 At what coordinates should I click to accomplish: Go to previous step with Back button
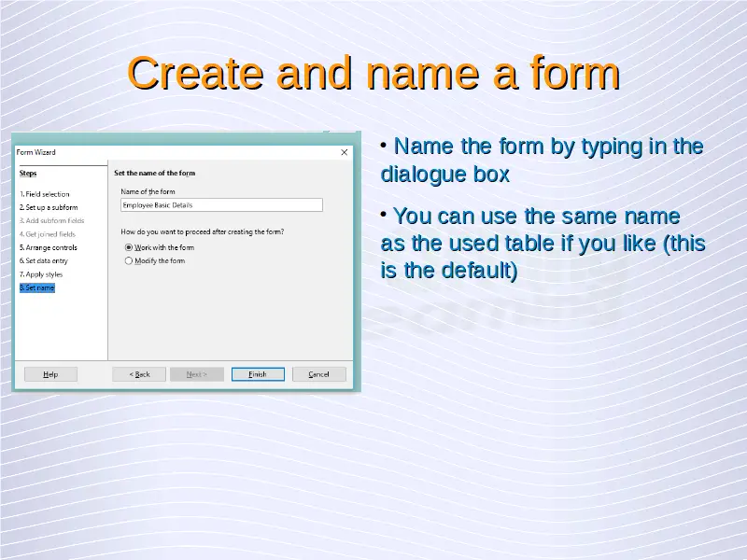pos(139,374)
